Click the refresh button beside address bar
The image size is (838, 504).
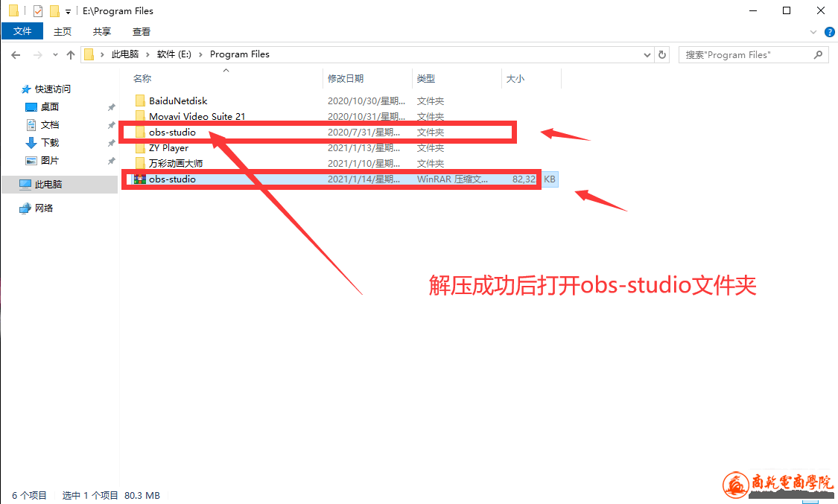point(662,54)
